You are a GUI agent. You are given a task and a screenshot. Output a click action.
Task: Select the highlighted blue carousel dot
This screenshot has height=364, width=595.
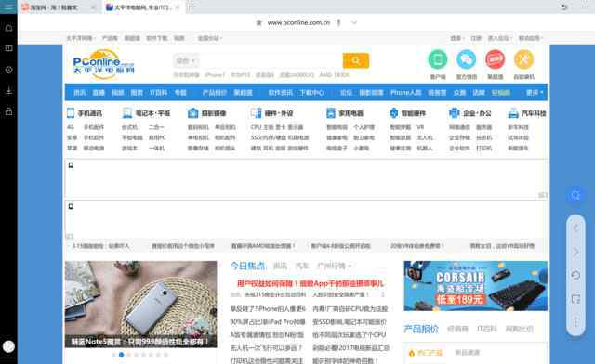pos(121,355)
